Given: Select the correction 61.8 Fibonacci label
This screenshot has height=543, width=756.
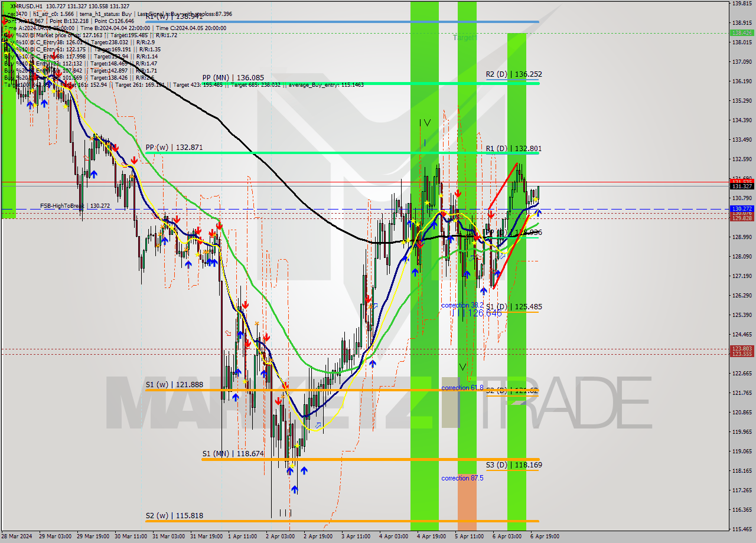Looking at the screenshot, I should coord(462,388).
